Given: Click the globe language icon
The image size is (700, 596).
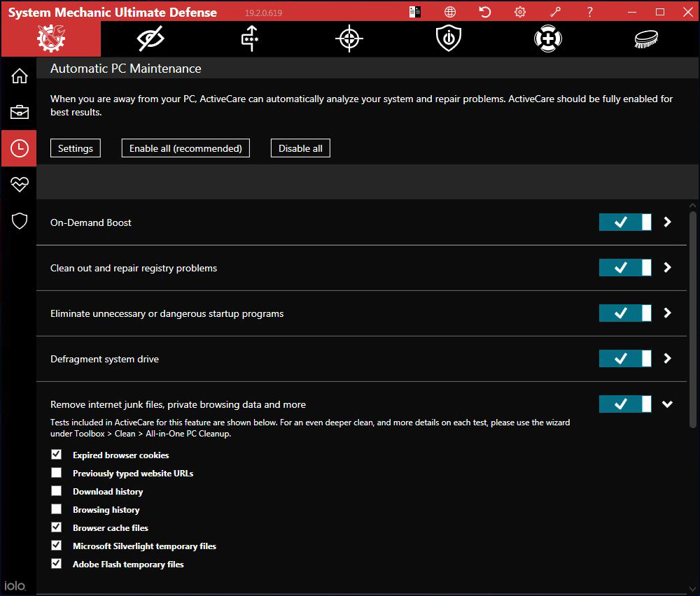Looking at the screenshot, I should (x=450, y=12).
